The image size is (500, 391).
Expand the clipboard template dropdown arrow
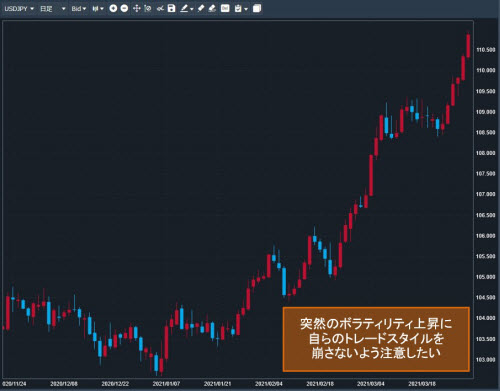246,9
